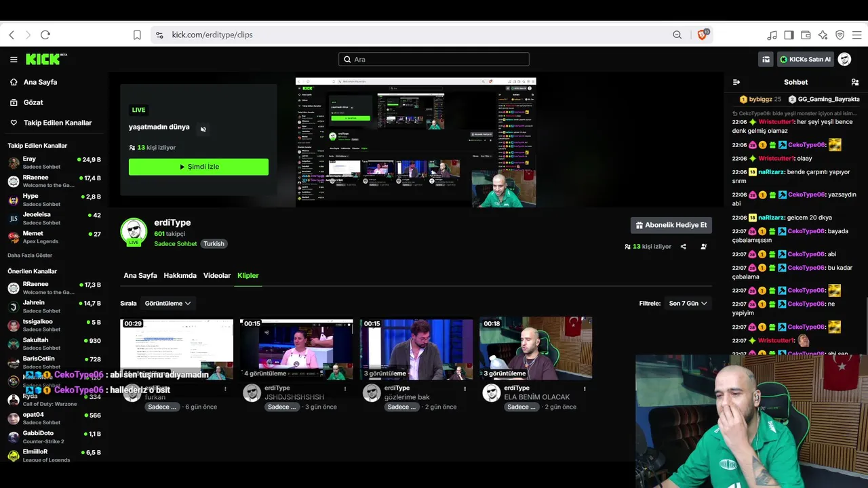Play the 00:15 JSHDJSHSHSHSH clip thumbnail
Screen dimensions: 868x488
[296, 349]
